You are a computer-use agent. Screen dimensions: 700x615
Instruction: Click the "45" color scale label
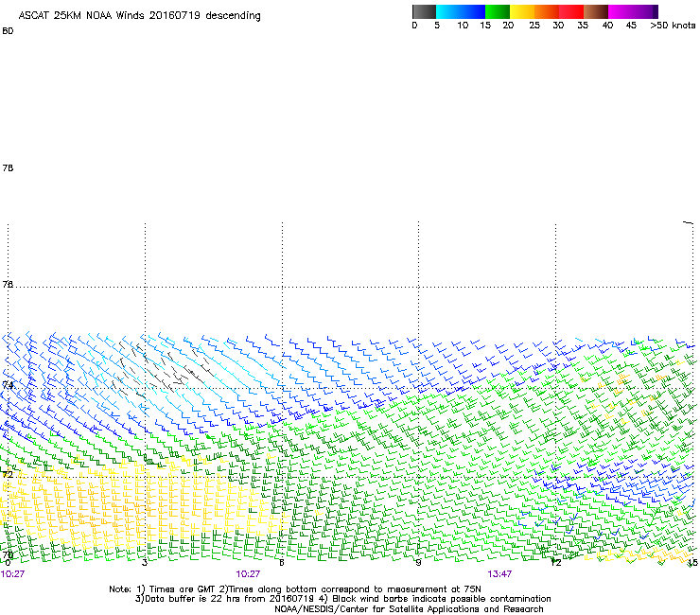631,26
